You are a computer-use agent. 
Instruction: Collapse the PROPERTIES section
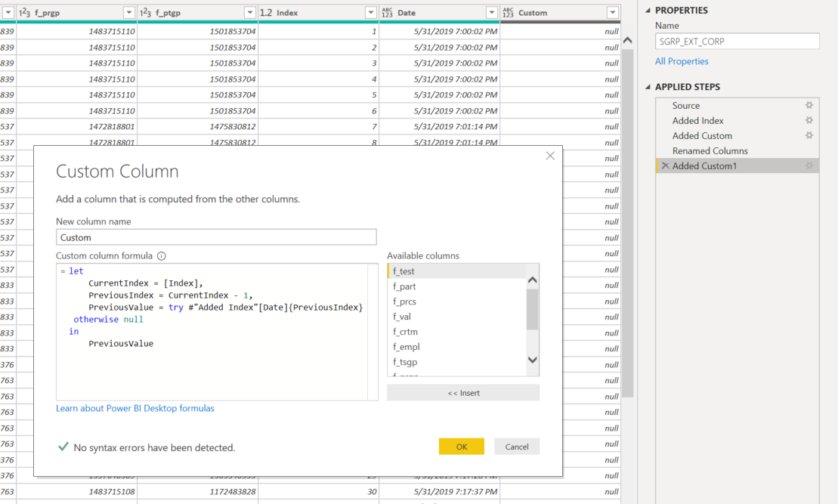pos(648,10)
